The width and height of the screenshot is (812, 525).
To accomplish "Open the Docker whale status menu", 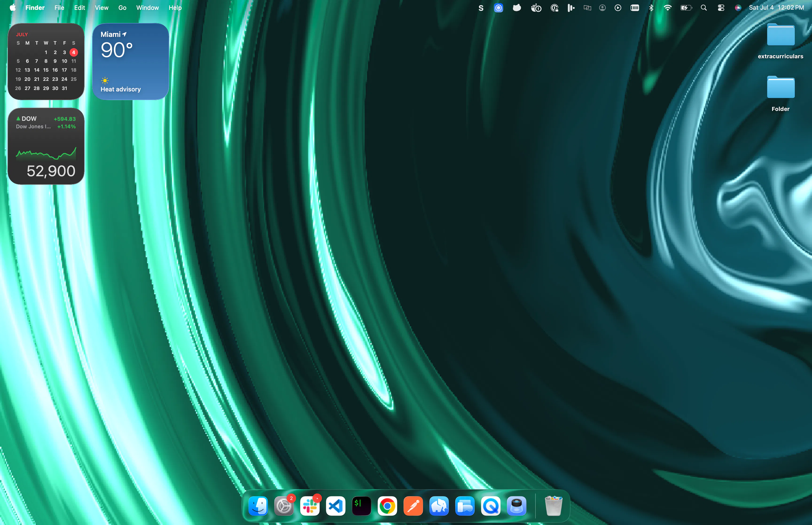I will point(536,8).
